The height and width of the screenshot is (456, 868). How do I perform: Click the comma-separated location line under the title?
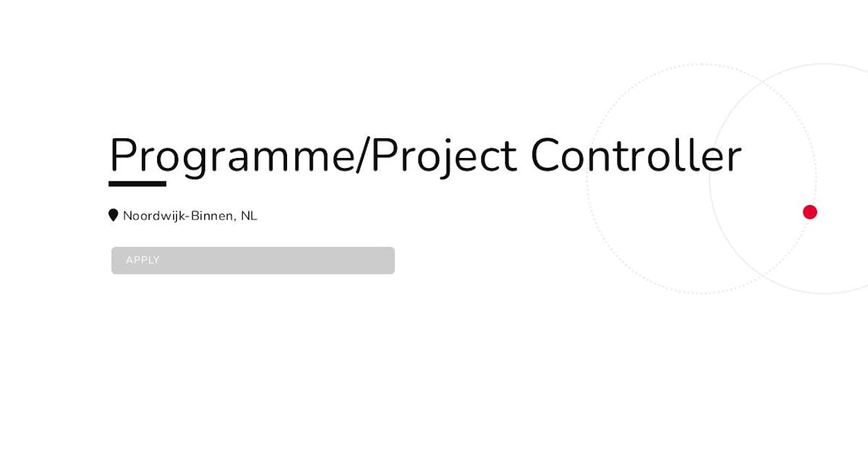[190, 216]
